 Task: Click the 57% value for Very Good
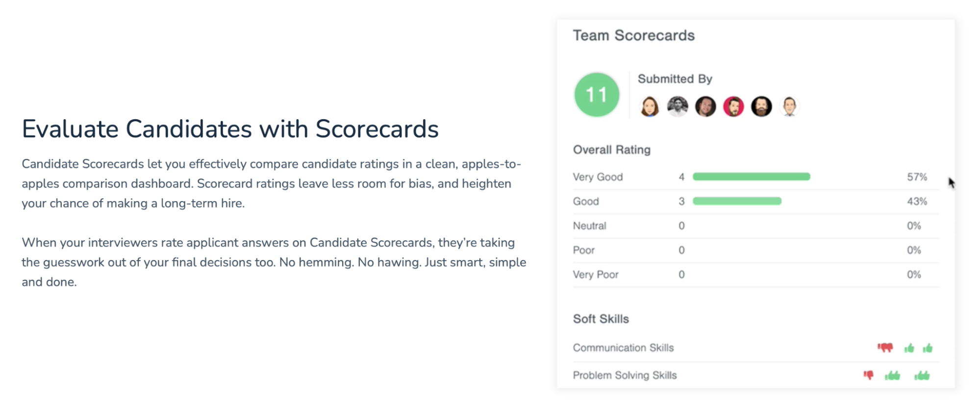pyautogui.click(x=917, y=177)
